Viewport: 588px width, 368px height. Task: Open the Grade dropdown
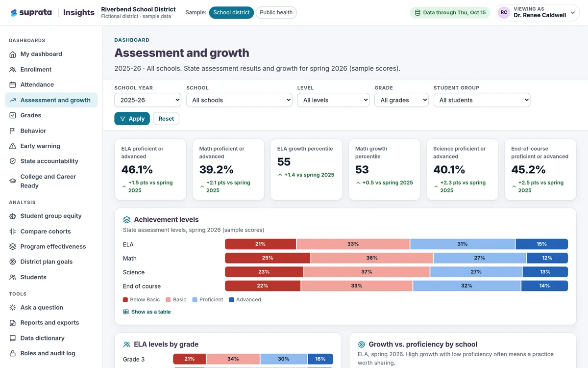[401, 100]
